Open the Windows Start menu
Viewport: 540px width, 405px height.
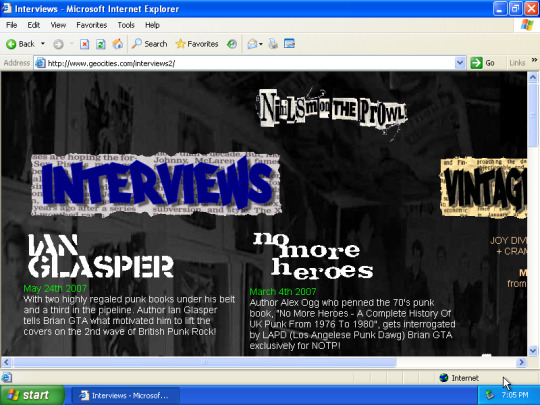[32, 395]
